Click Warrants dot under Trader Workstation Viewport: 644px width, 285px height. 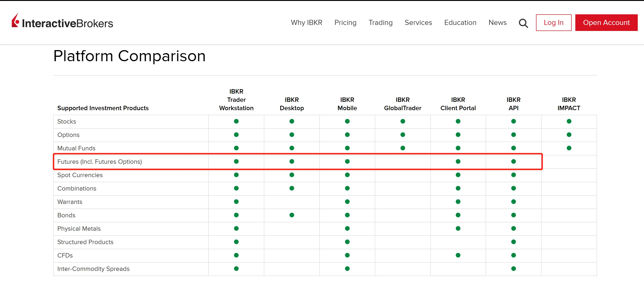236,202
